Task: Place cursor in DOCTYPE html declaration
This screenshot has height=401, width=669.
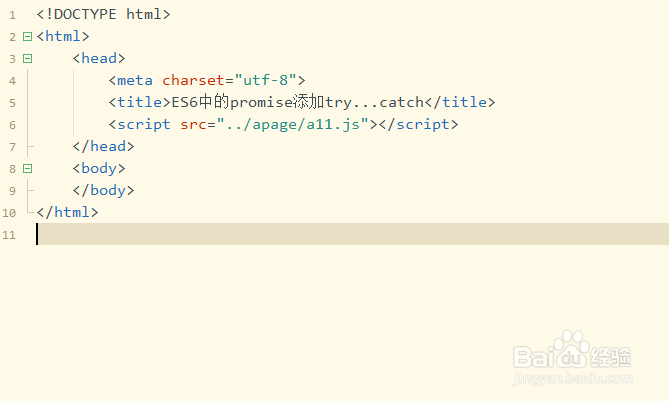Action: [x=103, y=15]
